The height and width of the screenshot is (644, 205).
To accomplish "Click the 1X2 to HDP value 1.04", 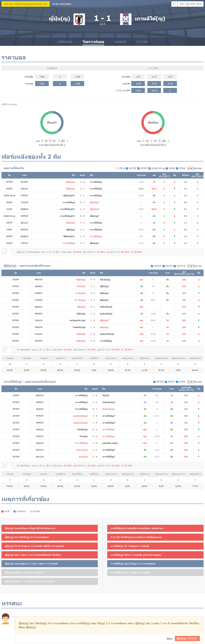I will (x=138, y=90).
